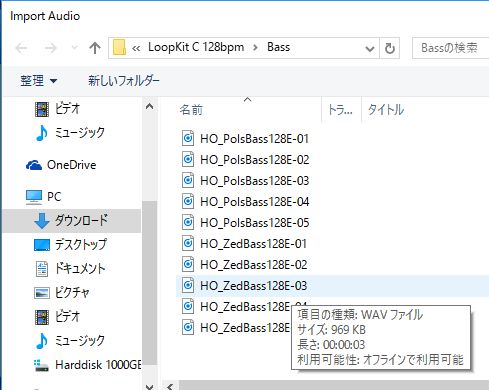Viewport: 489px width, 390px height.
Task: Expand hidden path chevrons in address bar
Action: coord(136,48)
